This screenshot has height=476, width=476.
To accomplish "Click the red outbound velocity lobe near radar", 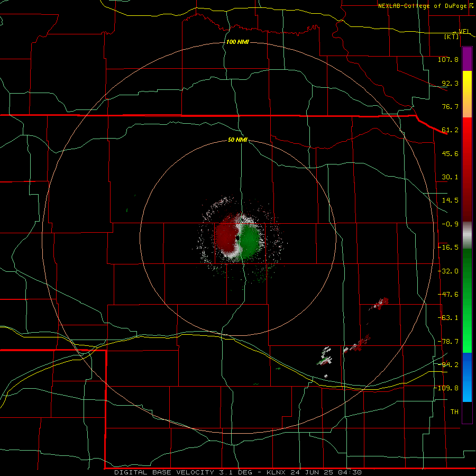I will point(226,236).
